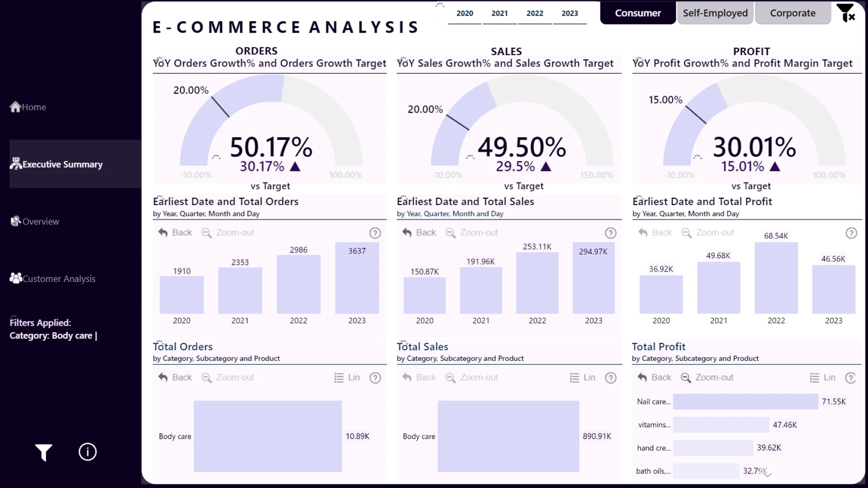The width and height of the screenshot is (868, 488).
Task: Open help icon in Total Profit by Category
Action: [x=850, y=378]
